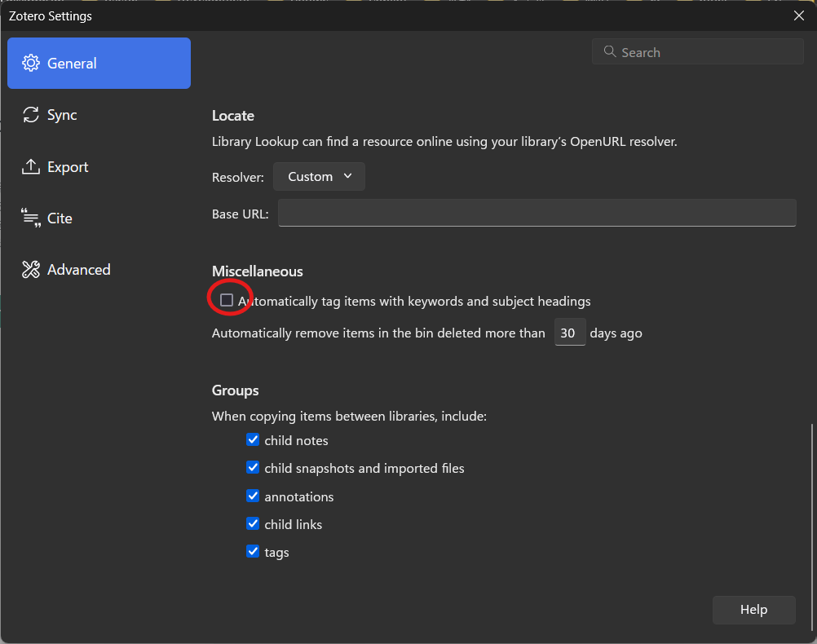Click the "days ago" label
The image size is (817, 644).
(616, 333)
